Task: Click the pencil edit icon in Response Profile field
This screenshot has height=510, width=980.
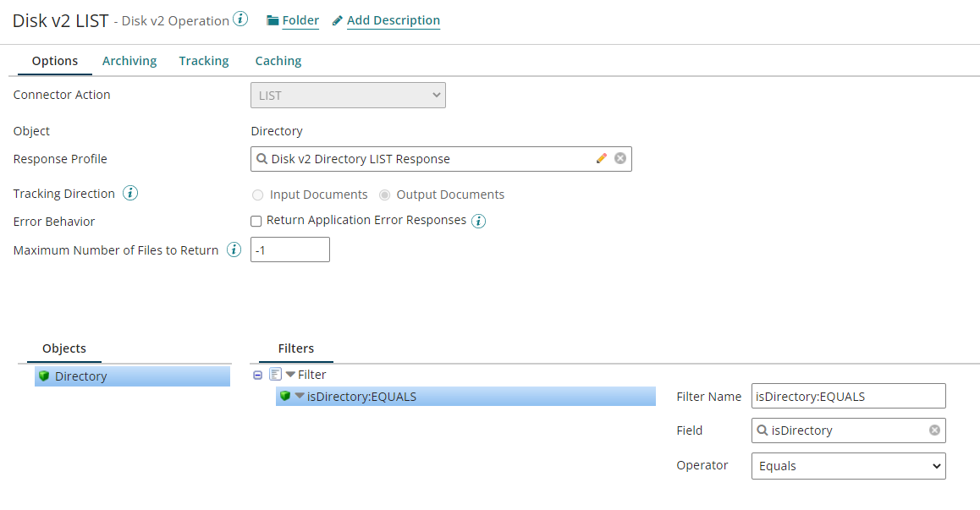Action: [x=602, y=158]
